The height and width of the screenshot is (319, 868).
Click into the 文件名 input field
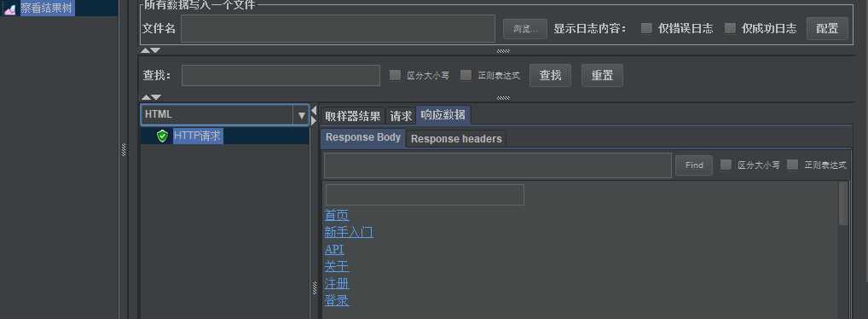[338, 29]
